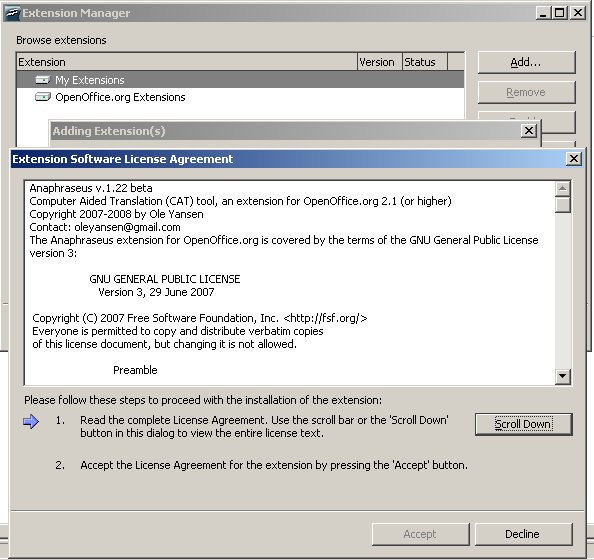Click the 'Anaphraseus v.1.22 beta' line
The image size is (594, 560).
pos(91,188)
